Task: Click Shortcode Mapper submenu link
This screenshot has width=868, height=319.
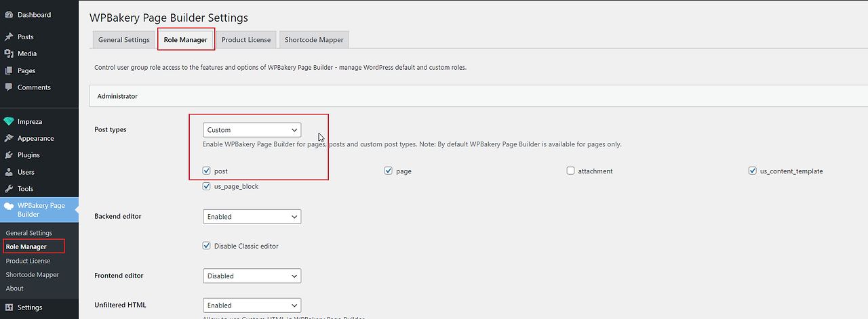Action: 32,275
